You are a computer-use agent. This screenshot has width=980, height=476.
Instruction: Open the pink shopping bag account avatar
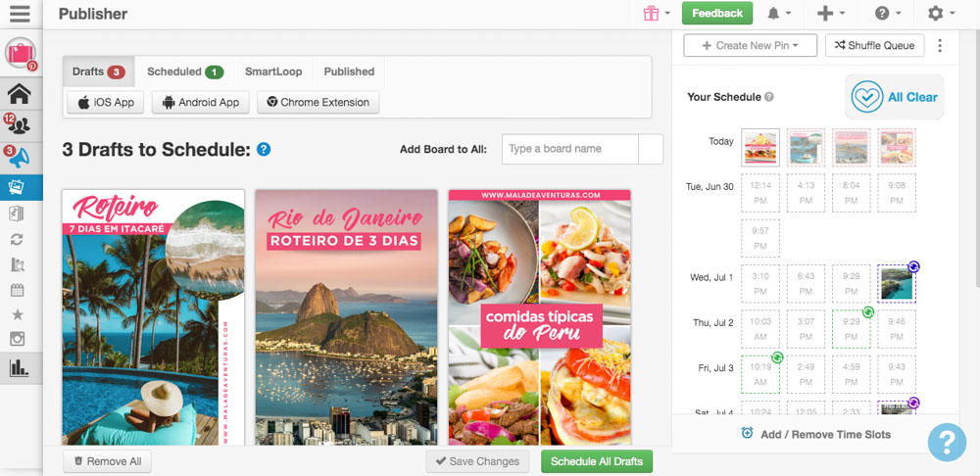[21, 53]
